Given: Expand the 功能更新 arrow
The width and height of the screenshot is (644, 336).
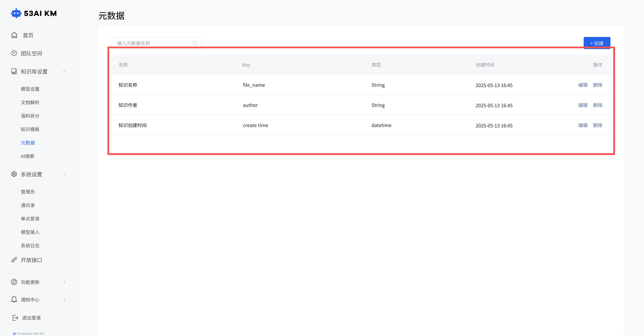Looking at the screenshot, I should (x=64, y=282).
